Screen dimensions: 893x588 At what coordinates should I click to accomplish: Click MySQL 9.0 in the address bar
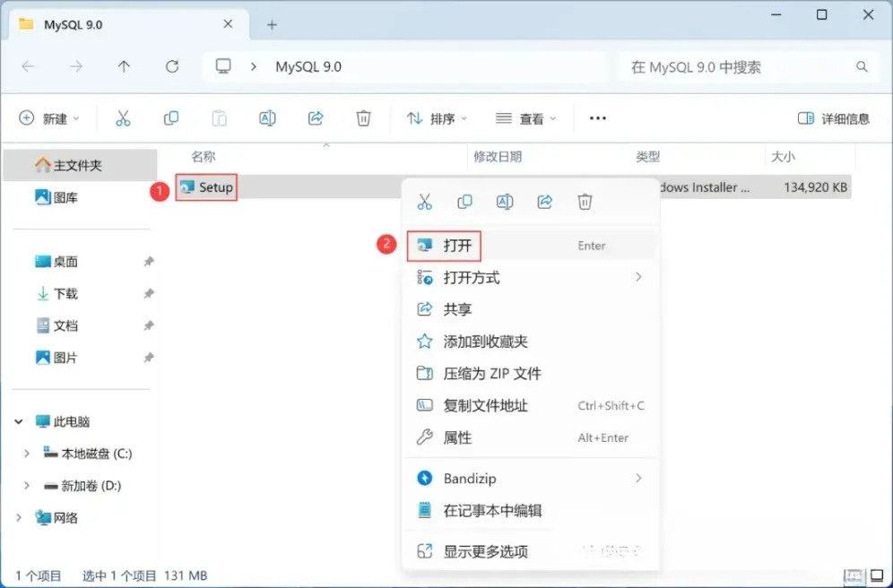point(308,66)
